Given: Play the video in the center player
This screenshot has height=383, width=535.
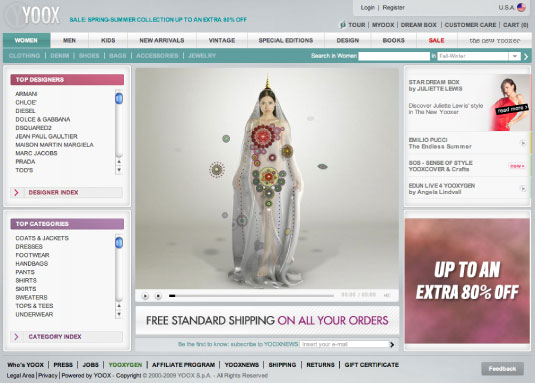Looking at the screenshot, I should (145, 296).
